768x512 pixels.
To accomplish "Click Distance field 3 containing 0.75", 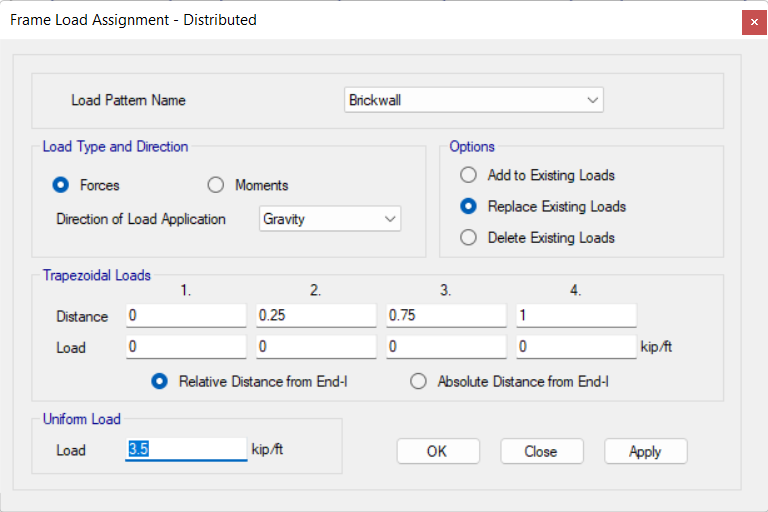I will (446, 316).
